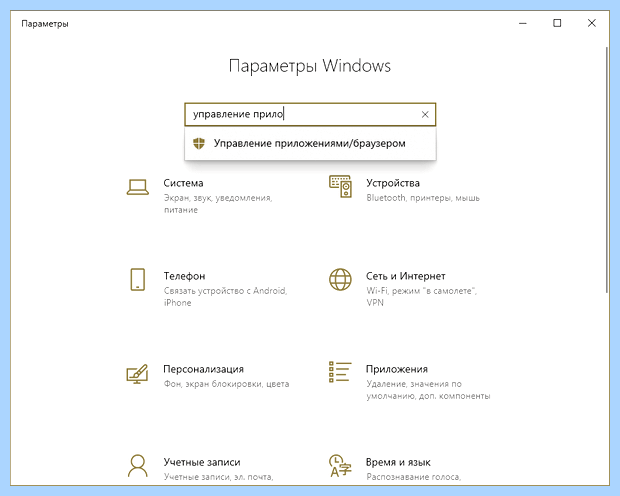Click the vertical scrollbar of the Settings window

pos(607,170)
